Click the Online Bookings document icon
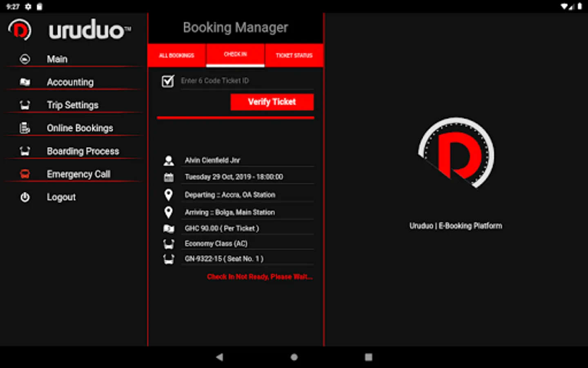 pyautogui.click(x=25, y=128)
